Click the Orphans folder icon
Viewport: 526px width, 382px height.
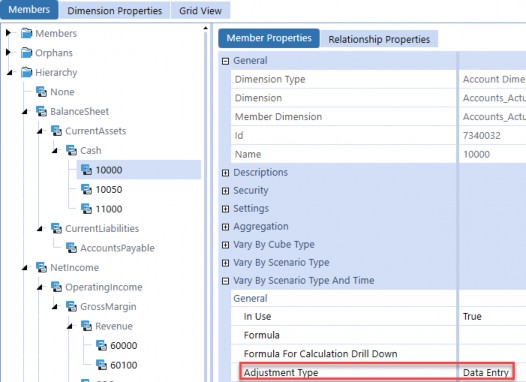pyautogui.click(x=26, y=53)
